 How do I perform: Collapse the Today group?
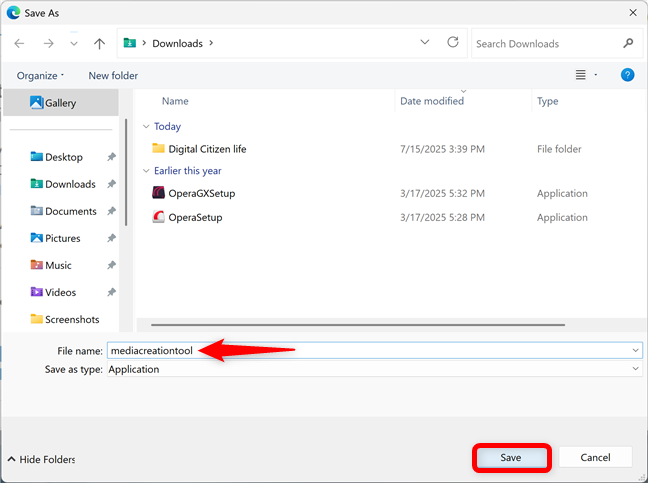tap(146, 126)
